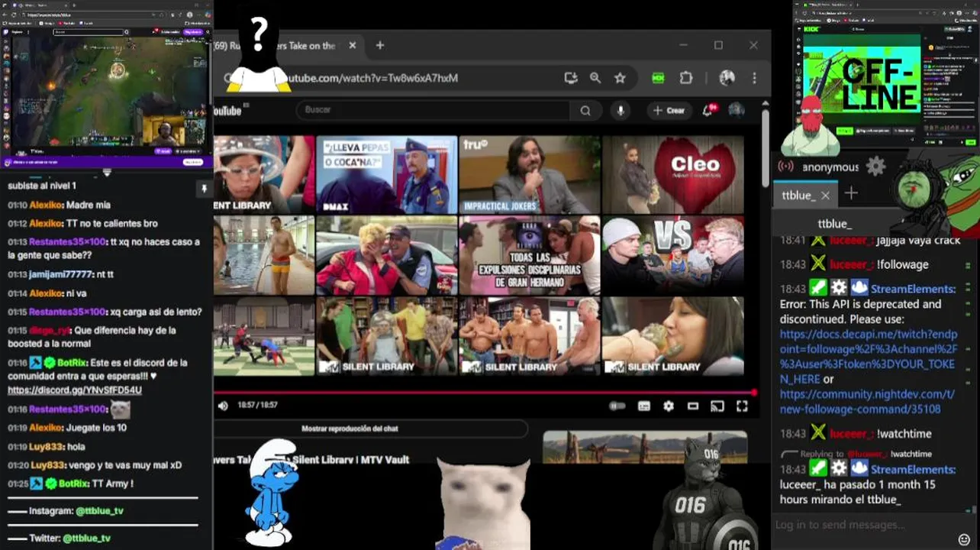
Task: Open Silent Library thumbnail of woman drinking
Action: (673, 336)
